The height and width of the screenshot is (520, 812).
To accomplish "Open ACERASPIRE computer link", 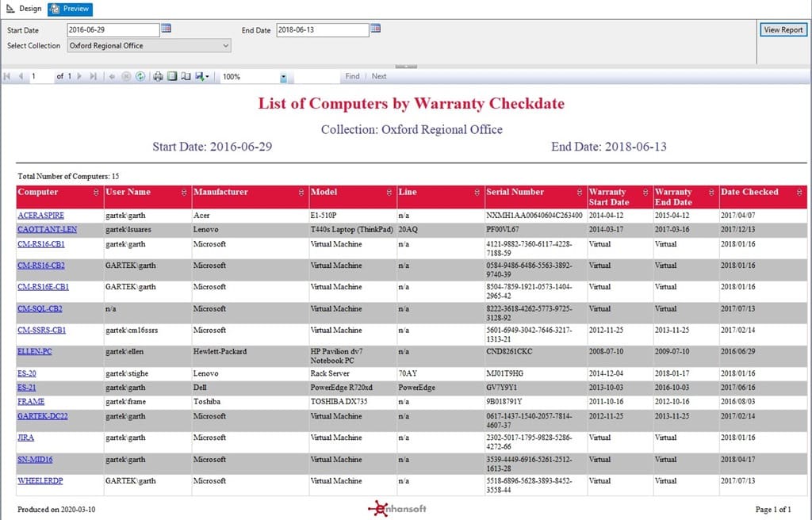I will point(41,216).
